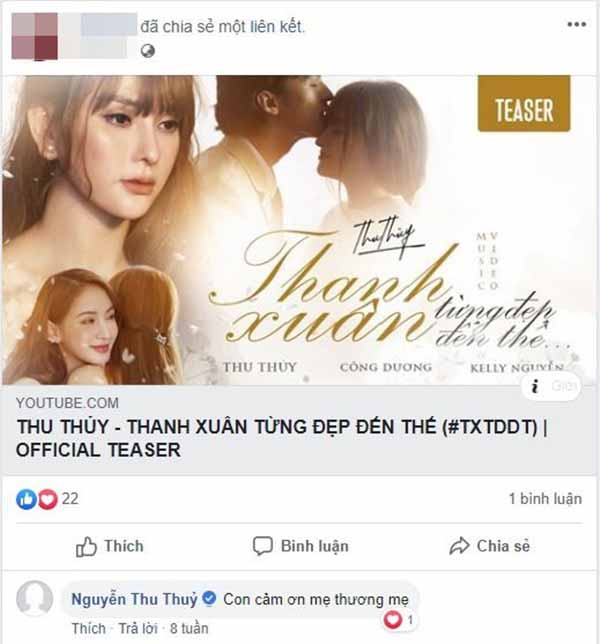Open the Thu Thủy YouTube teaser thumbnail

300,230
